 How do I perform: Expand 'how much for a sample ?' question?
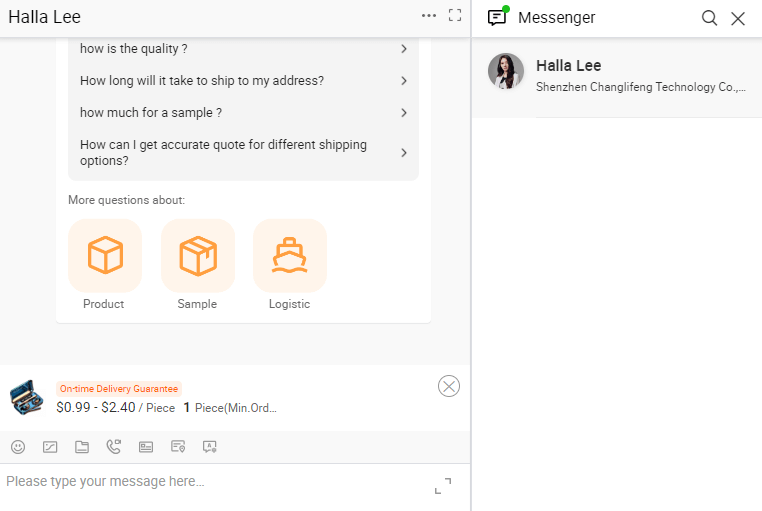[x=243, y=113]
